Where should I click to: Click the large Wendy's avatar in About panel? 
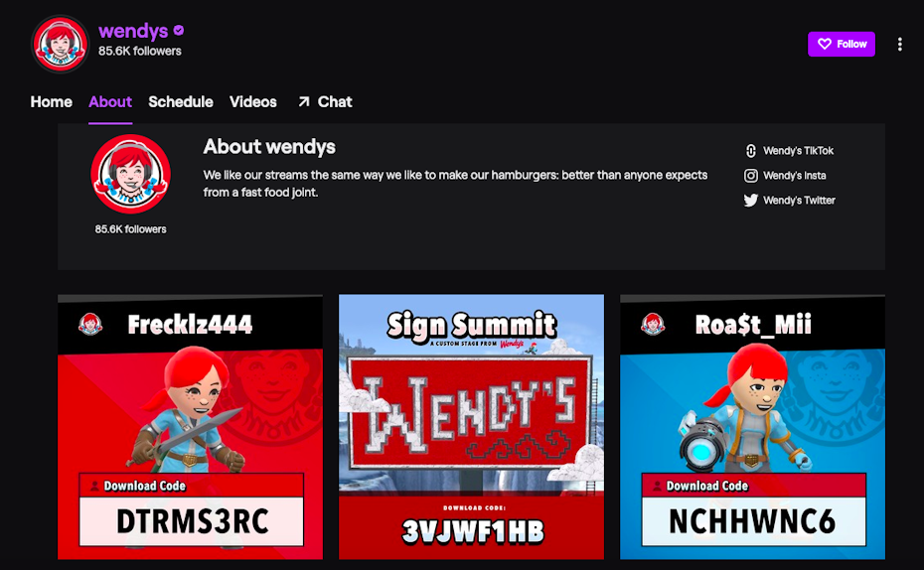pyautogui.click(x=130, y=174)
